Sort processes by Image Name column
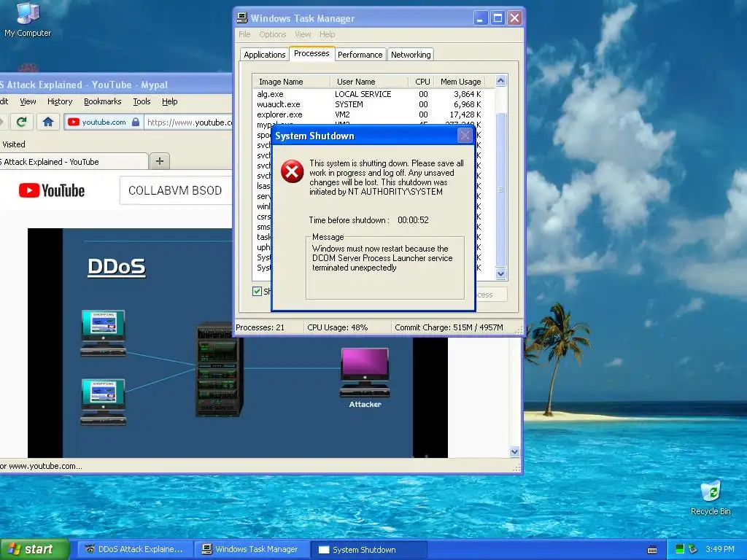The image size is (747, 560). click(x=291, y=82)
